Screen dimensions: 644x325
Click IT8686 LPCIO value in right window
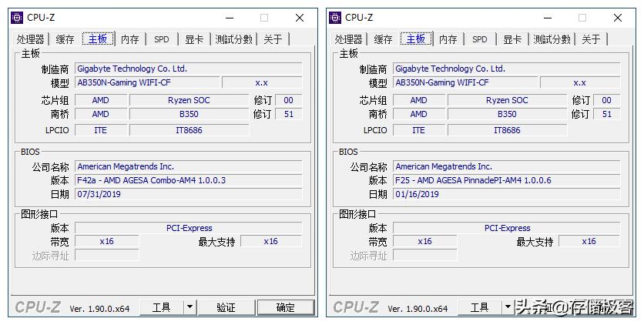coord(507,130)
